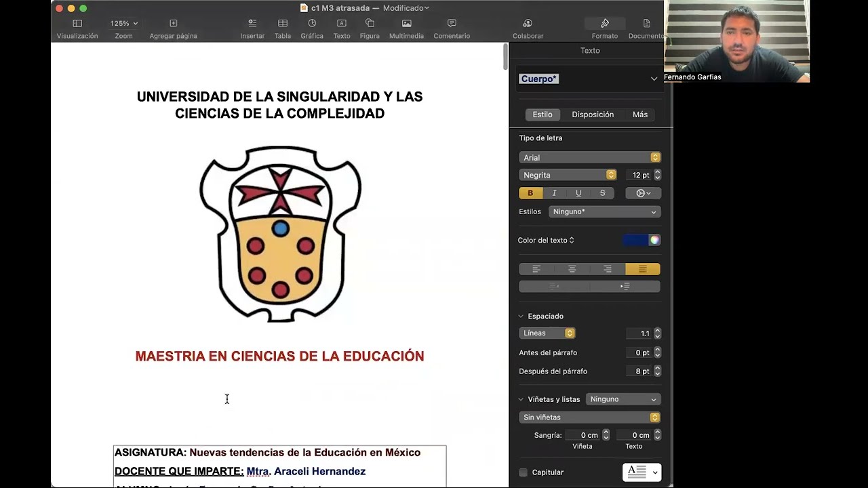Check the Capitular drop cap checkbox
The image size is (868, 488).
(522, 472)
